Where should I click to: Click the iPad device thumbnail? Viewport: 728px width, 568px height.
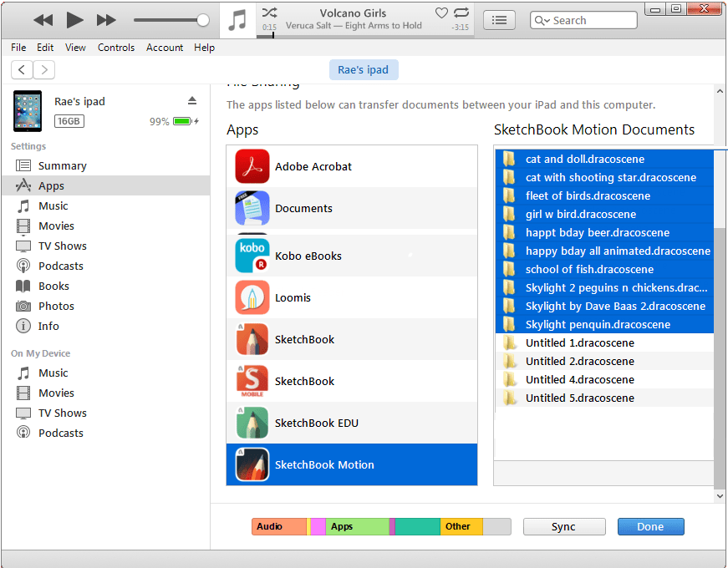pyautogui.click(x=28, y=111)
